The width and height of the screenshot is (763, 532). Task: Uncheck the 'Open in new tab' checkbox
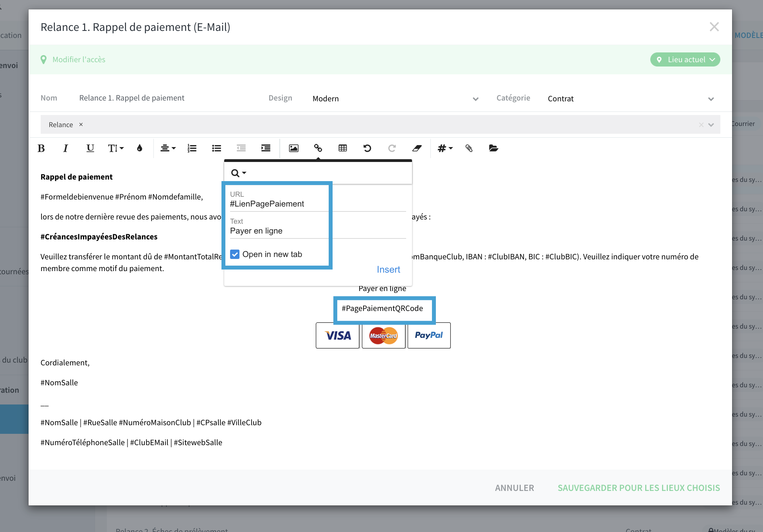click(235, 254)
